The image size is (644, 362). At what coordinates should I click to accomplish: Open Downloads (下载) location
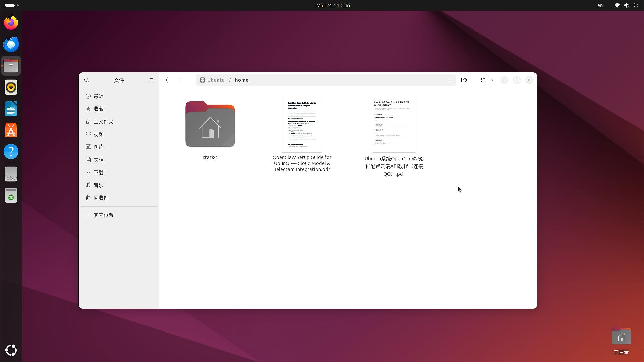tap(99, 173)
